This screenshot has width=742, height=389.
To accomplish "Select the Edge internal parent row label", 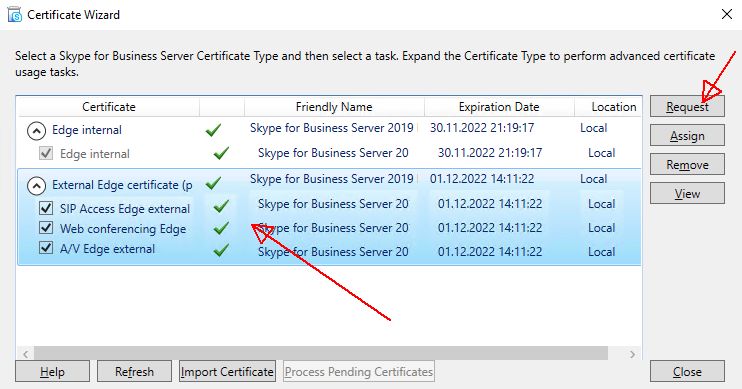I will [x=87, y=130].
